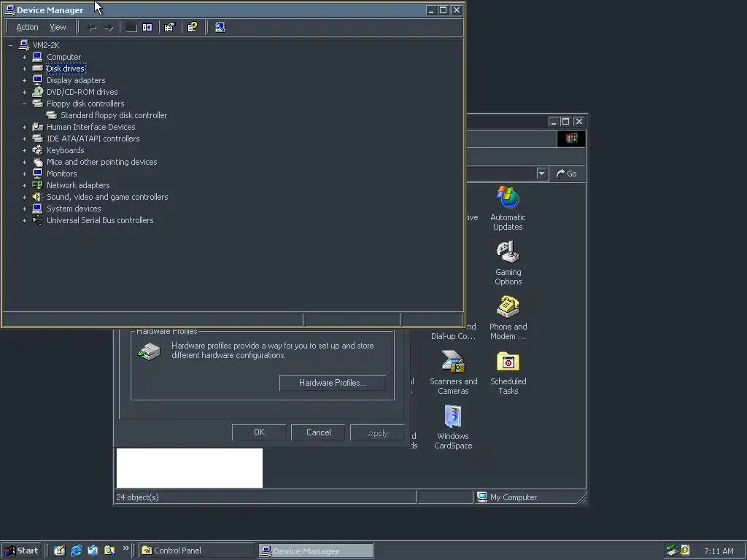Click the Back arrow in Device Manager toolbar
This screenshot has width=747, height=560.
[x=93, y=28]
